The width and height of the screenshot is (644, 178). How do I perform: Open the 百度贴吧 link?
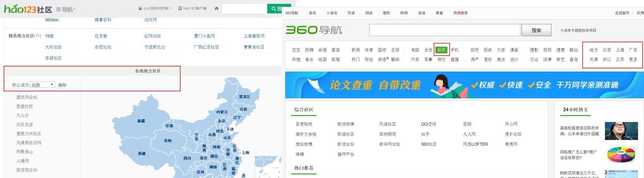pyautogui.click(x=304, y=124)
